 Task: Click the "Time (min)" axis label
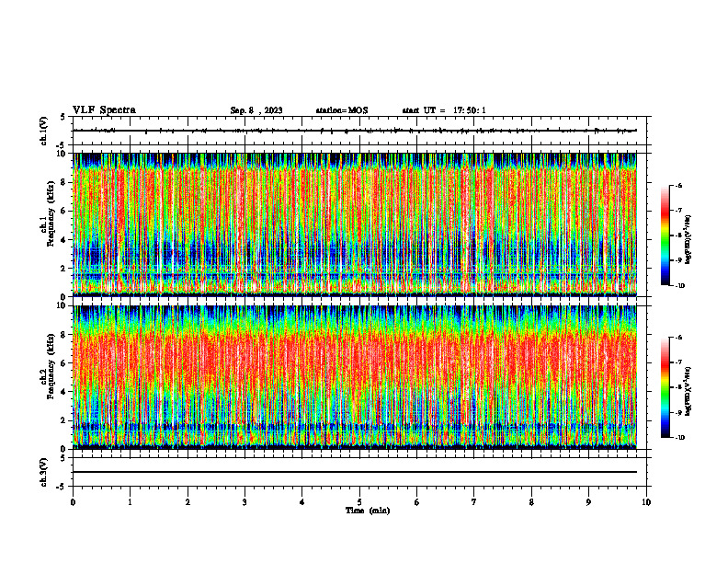[368, 511]
